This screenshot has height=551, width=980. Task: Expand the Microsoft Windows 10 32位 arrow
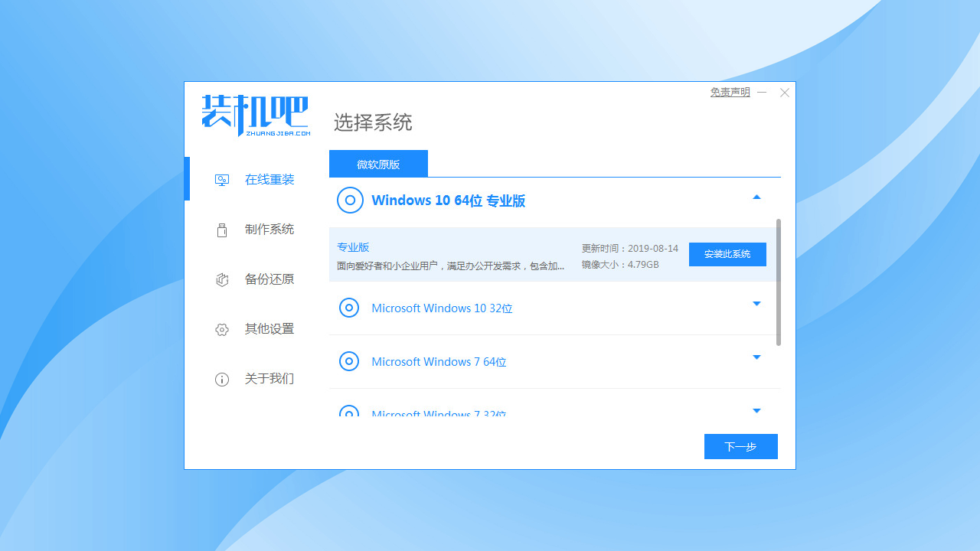click(756, 304)
